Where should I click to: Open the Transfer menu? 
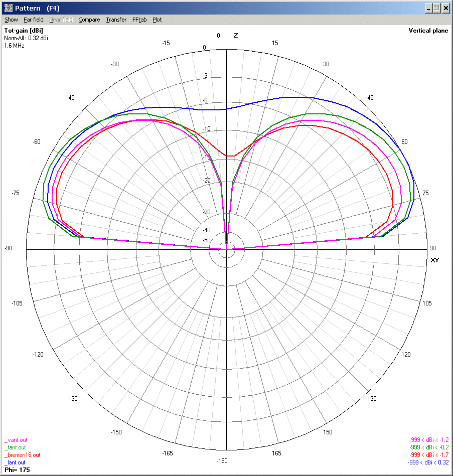116,20
